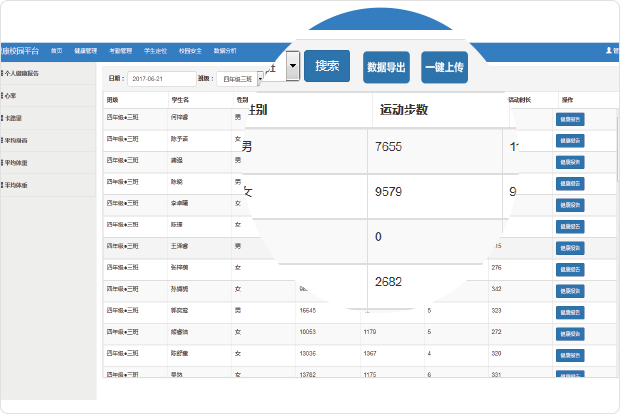
Task: Click the 一键上传 upload button
Action: (x=444, y=67)
